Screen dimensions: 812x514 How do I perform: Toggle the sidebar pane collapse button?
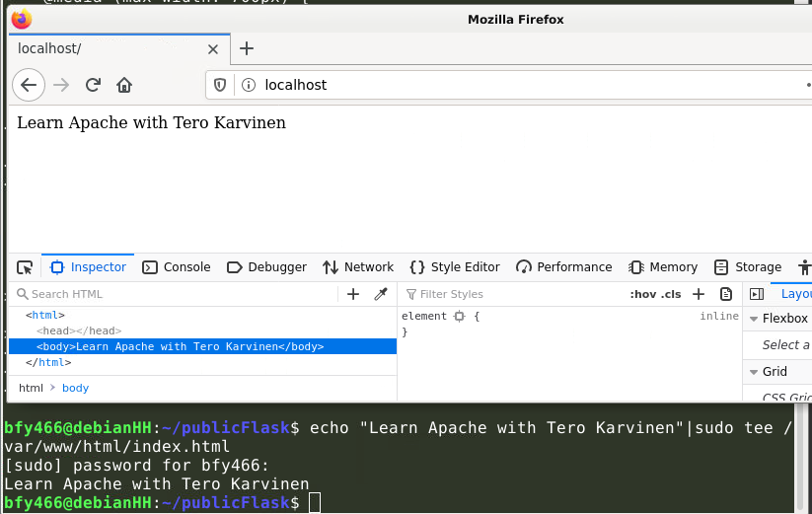click(757, 294)
